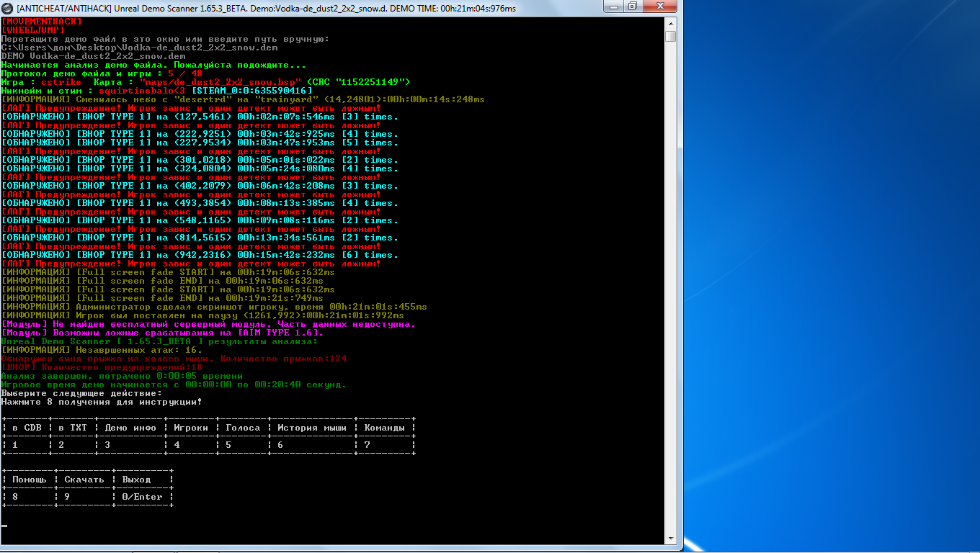The width and height of the screenshot is (980, 553).
Task: Click number '5' under Голоса
Action: (x=229, y=445)
